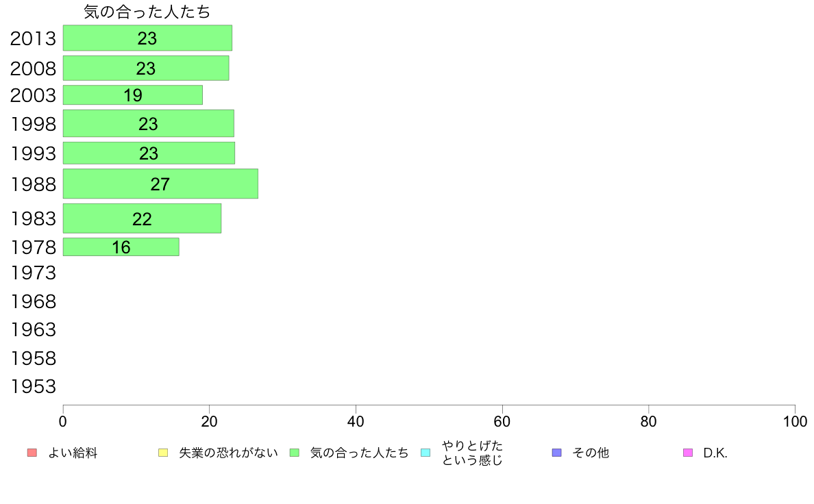Click the magenta D.K. legend swatch
Viewport: 814px width, 504px height.
(x=688, y=453)
